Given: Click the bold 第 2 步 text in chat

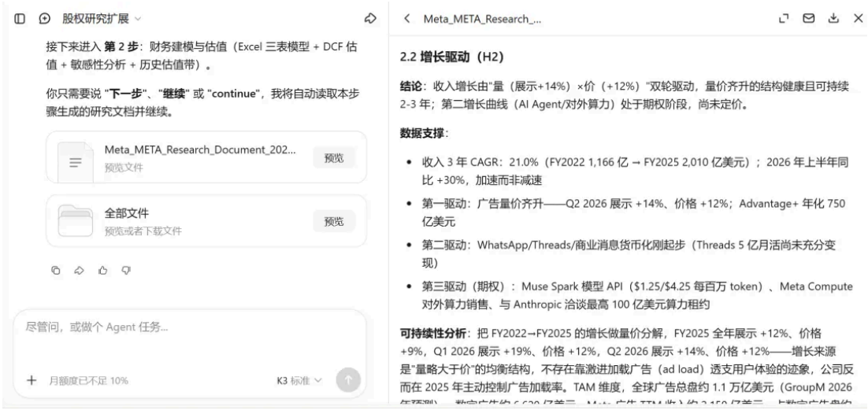Looking at the screenshot, I should click(x=121, y=47).
